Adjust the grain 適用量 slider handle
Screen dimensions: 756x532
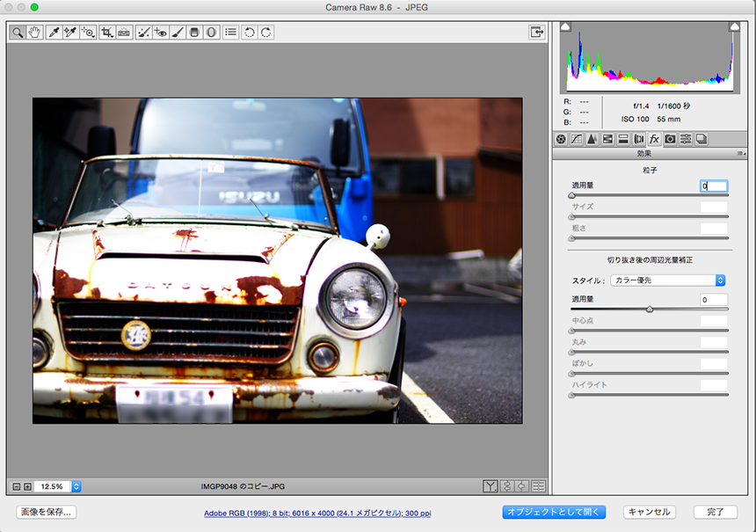(571, 195)
